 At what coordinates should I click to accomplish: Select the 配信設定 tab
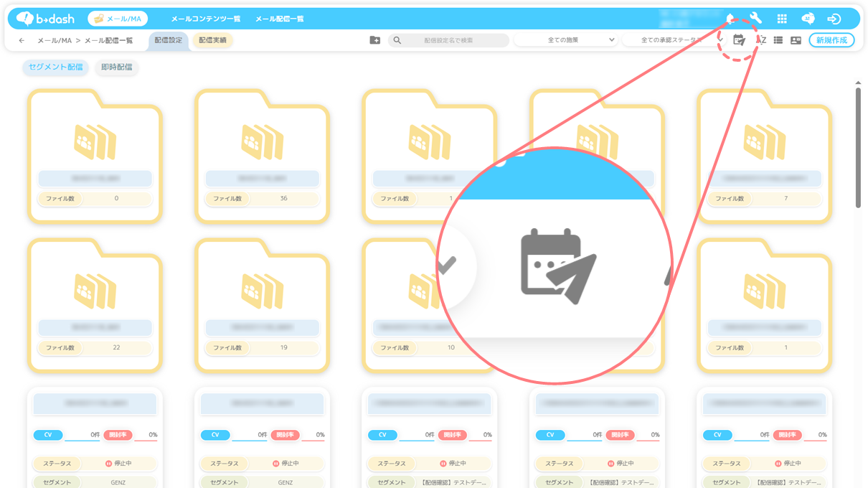(x=169, y=40)
